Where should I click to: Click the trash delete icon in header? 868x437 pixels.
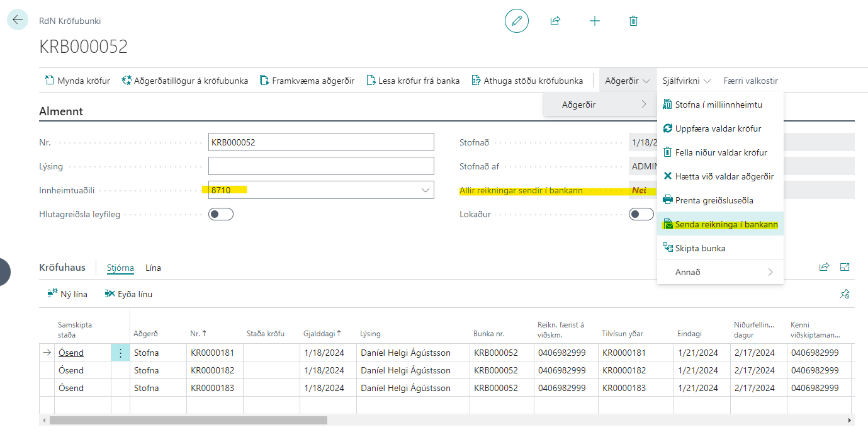click(x=633, y=21)
